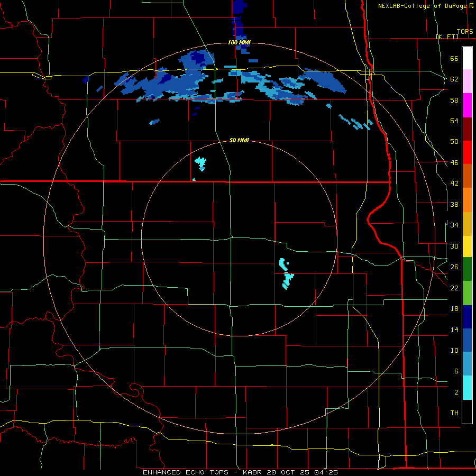Click the TOPS legend heading
Screen dimensions: 476x476
465,31
